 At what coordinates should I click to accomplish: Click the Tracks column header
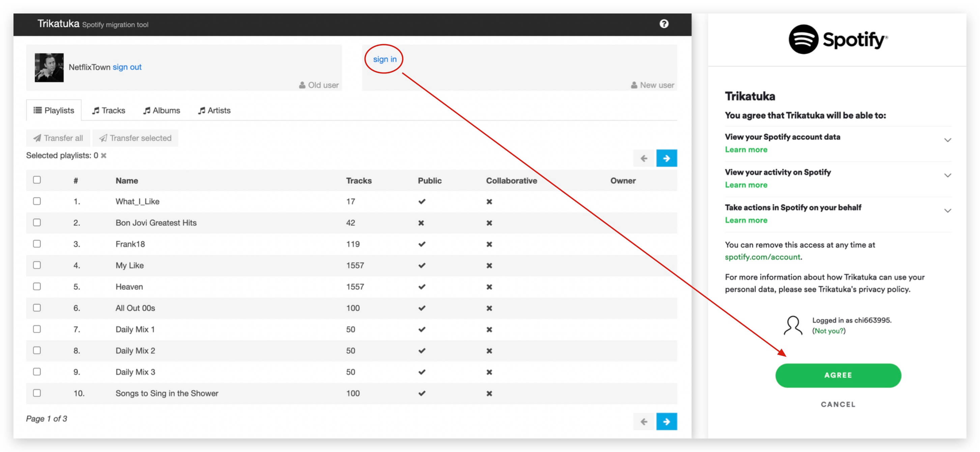tap(358, 180)
